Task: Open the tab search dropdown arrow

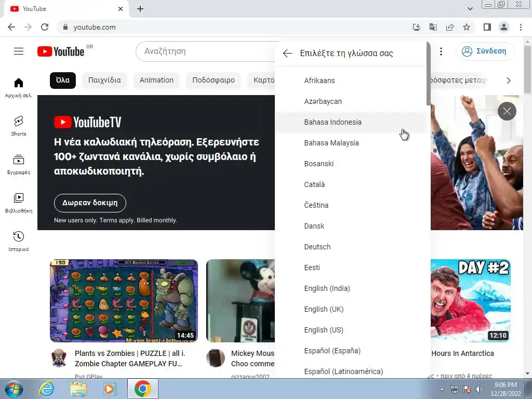Action: [470, 9]
